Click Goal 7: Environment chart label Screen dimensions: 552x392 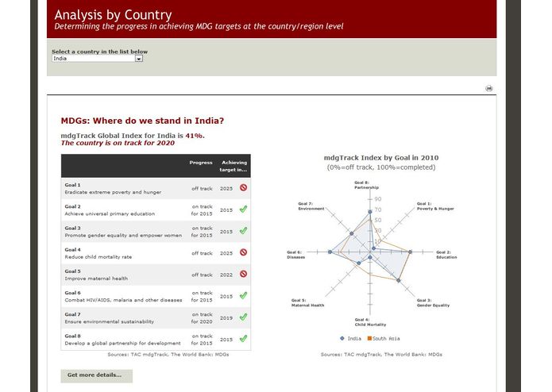(311, 206)
